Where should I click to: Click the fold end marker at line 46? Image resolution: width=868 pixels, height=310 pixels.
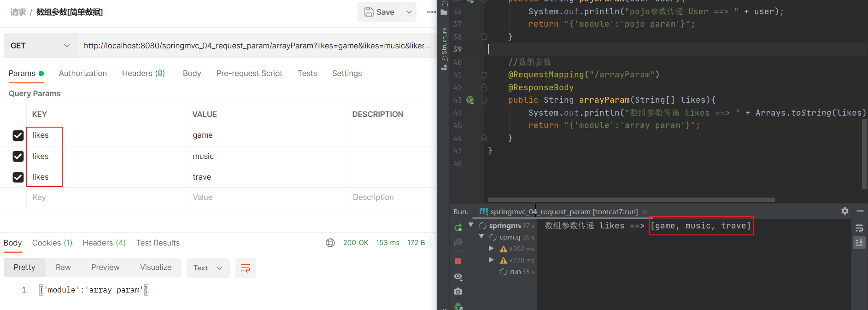484,138
